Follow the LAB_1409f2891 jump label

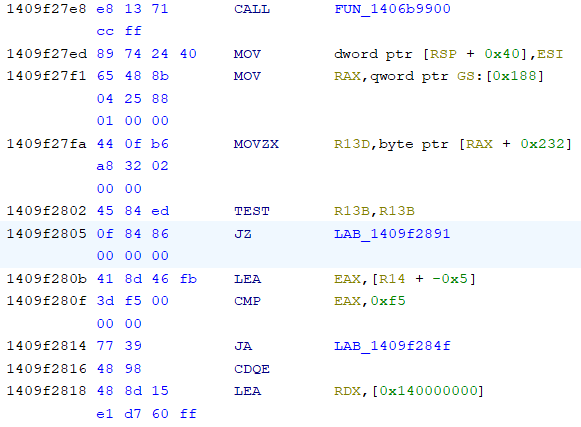[x=392, y=234]
